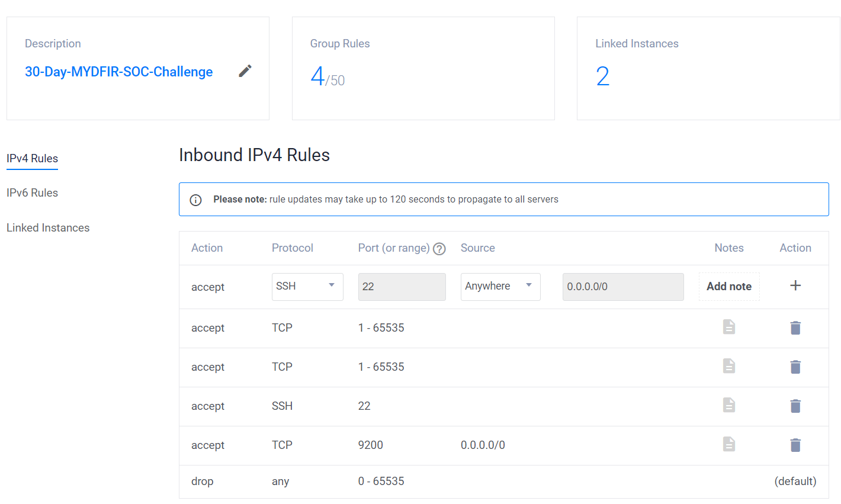841x504 pixels.
Task: Open note icon for SSH 22 rule
Action: (729, 405)
